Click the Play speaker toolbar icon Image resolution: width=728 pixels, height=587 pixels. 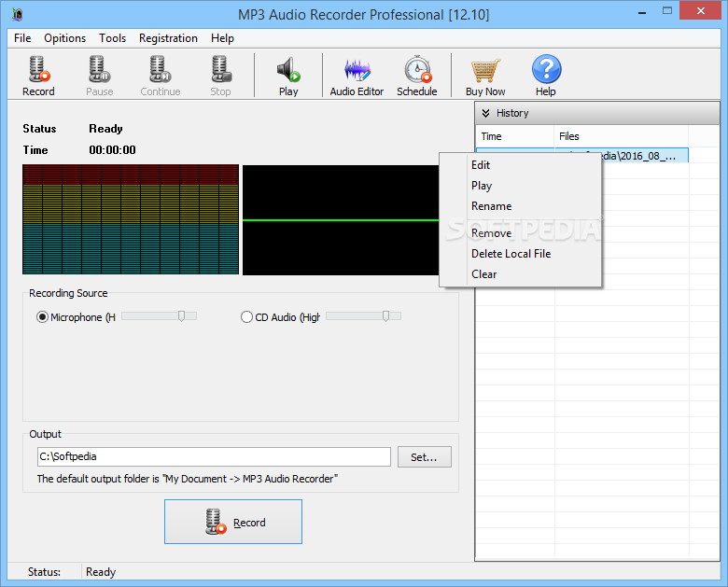pos(288,76)
